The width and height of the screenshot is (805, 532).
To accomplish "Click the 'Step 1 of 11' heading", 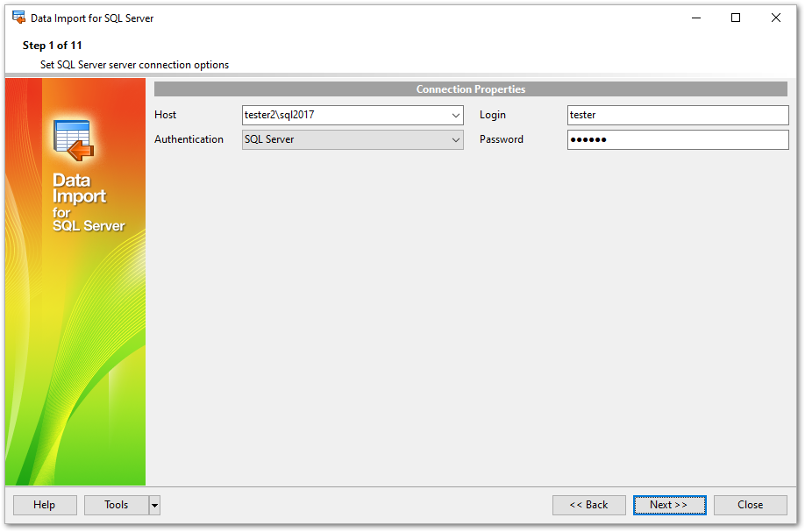I will tap(53, 46).
